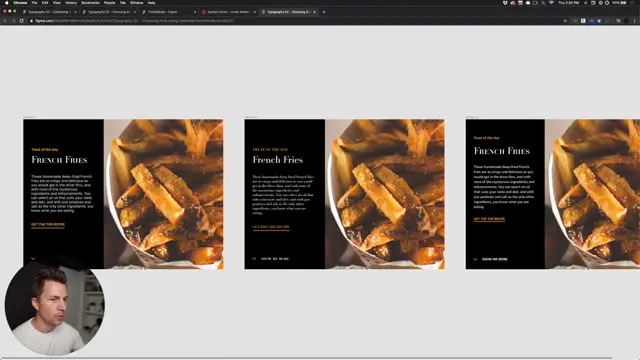Open the People menu
Viewport: 640px width, 360px height.
pyautogui.click(x=109, y=2)
